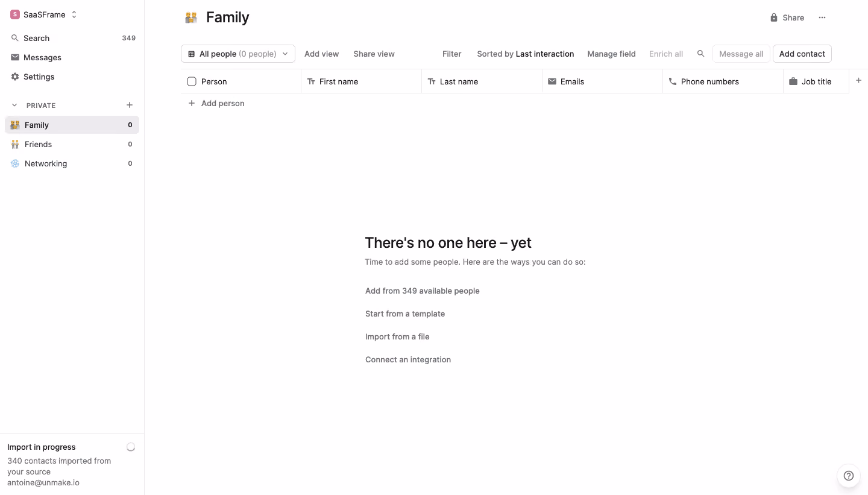Viewport: 868px width, 495px height.
Task: Click Add view
Action: click(321, 54)
